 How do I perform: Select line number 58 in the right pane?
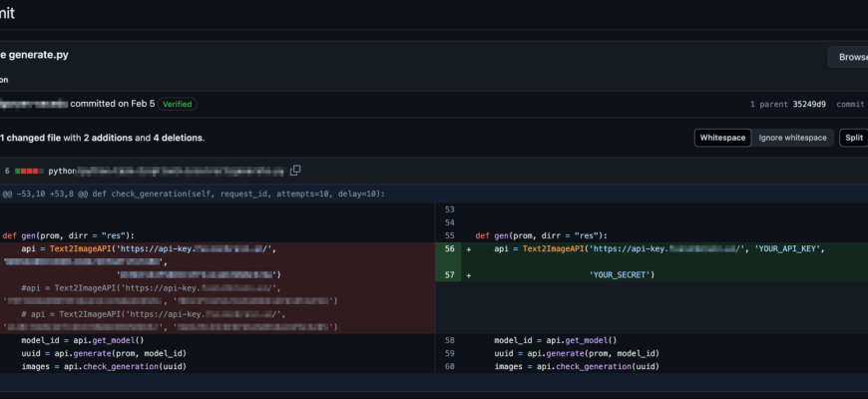pos(449,340)
